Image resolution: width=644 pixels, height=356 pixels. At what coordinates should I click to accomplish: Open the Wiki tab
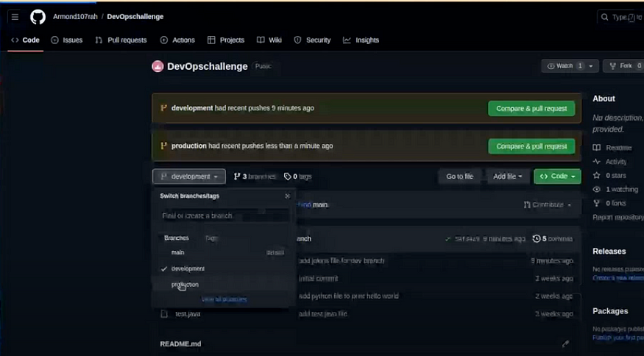[x=269, y=40]
